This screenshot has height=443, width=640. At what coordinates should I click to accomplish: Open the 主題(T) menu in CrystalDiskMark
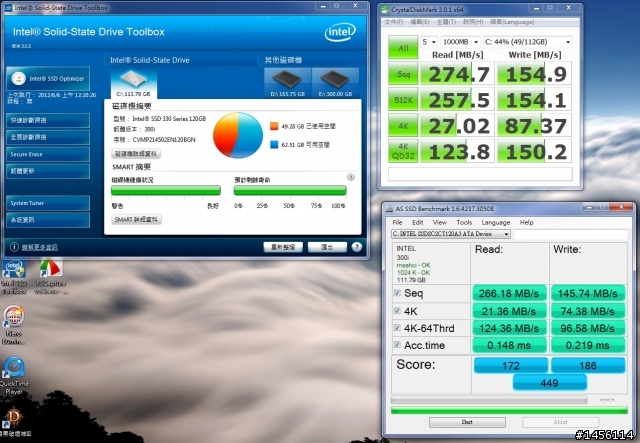click(x=446, y=22)
